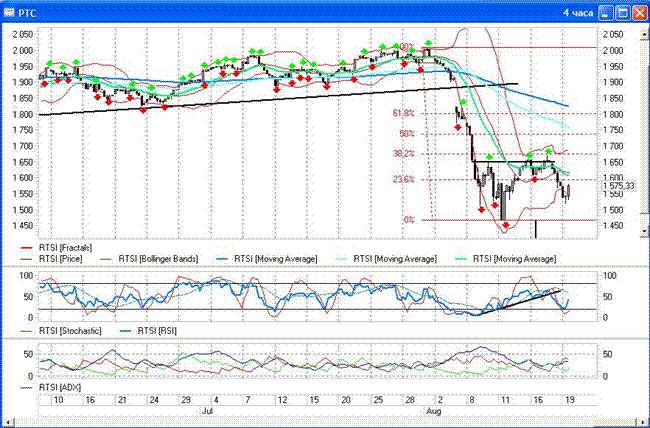Viewport: 650px width, 428px height.
Task: Click date label 29 on time axis
Action: click(x=186, y=400)
